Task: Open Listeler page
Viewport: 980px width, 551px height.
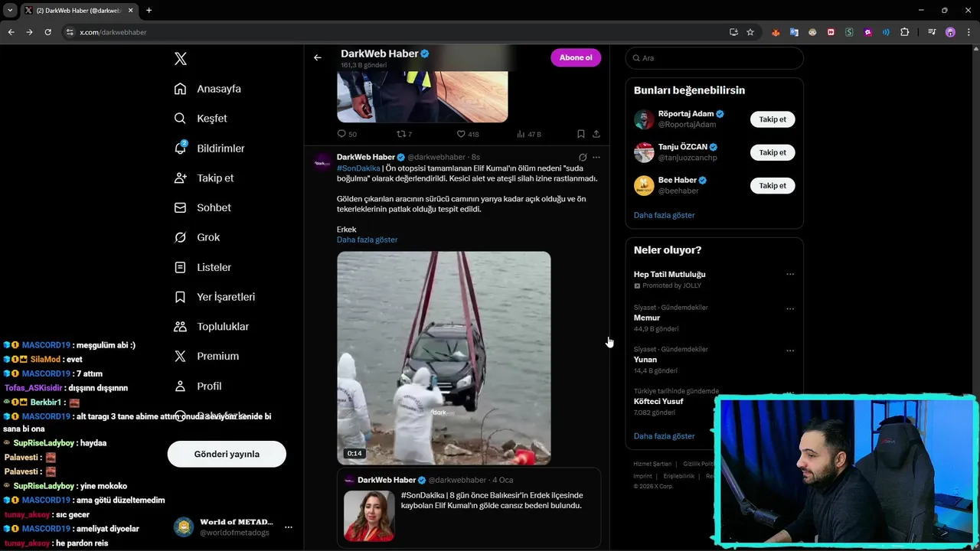Action: coord(202,267)
